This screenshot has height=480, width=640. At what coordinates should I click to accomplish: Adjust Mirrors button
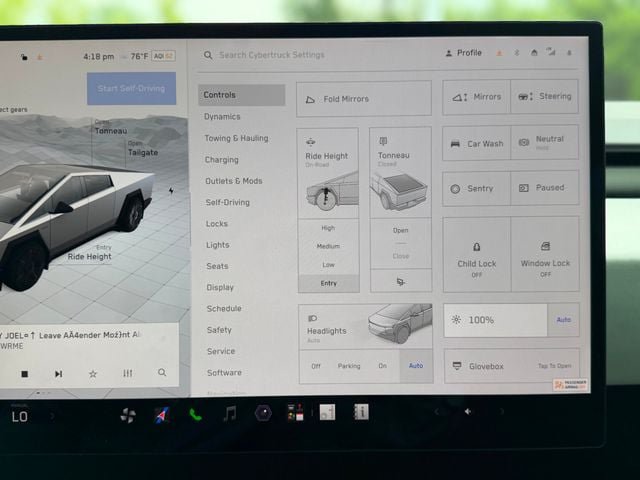pyautogui.click(x=476, y=97)
